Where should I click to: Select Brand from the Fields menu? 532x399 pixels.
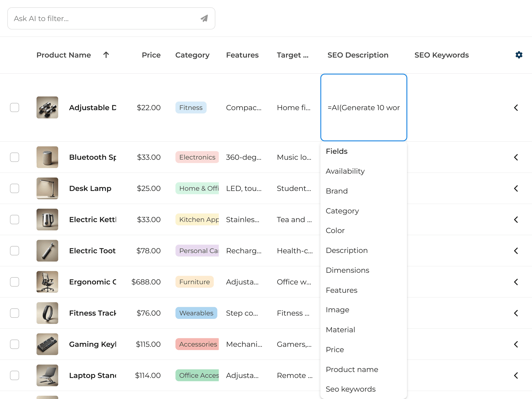tap(337, 191)
